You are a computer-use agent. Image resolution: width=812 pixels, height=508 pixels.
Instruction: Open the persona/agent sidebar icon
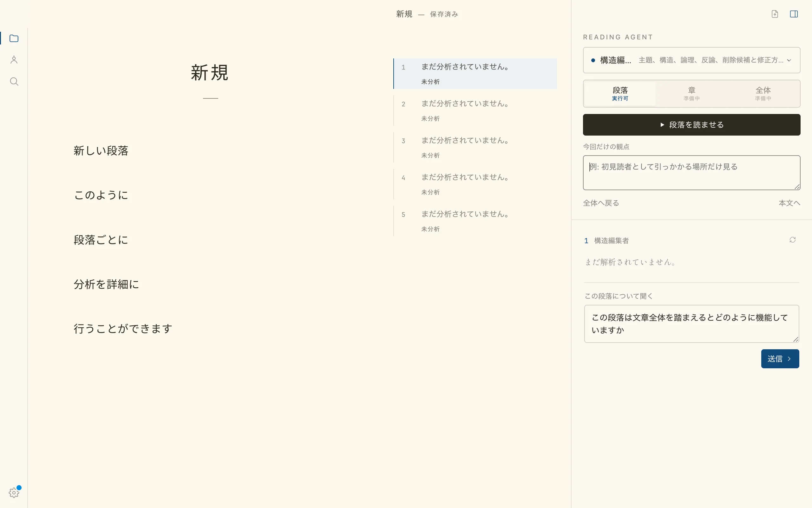[x=14, y=60]
